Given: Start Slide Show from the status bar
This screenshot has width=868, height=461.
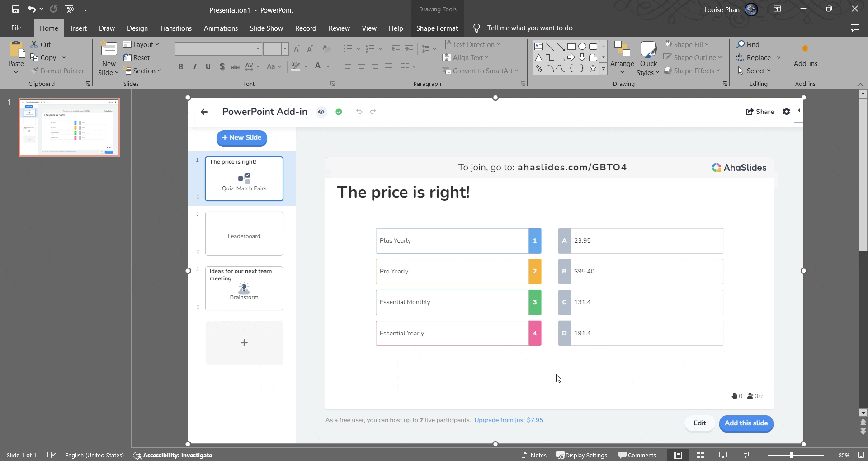Looking at the screenshot, I should click(x=745, y=455).
